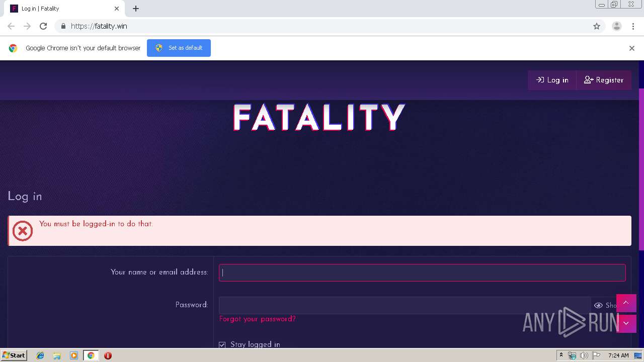Click the red Opera taskbar icon
Image resolution: width=644 pixels, height=362 pixels.
[108, 355]
